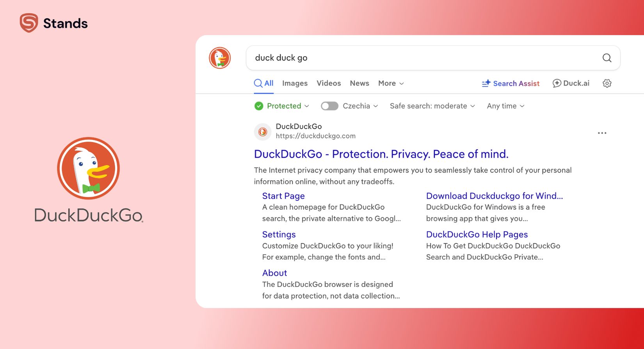Screen dimensions: 644x349
Task: Open the main DuckDuckGo result title
Action: [x=381, y=154]
